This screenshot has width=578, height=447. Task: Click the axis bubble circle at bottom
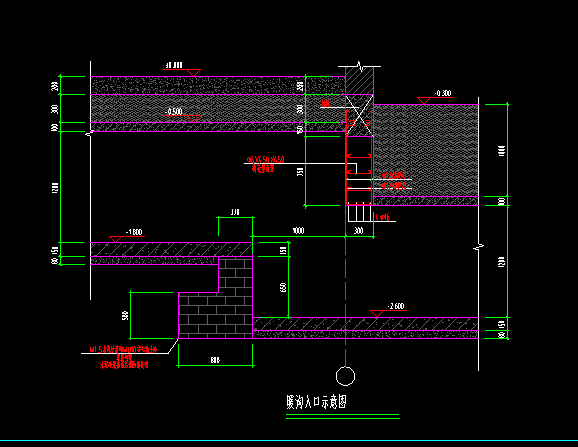345,376
